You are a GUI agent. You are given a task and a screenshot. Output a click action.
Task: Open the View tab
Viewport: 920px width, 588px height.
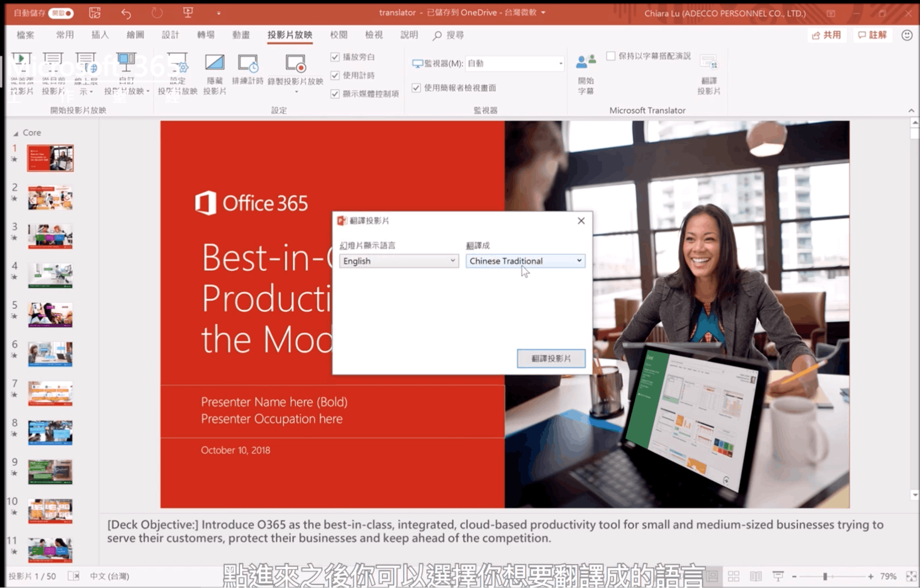[374, 35]
